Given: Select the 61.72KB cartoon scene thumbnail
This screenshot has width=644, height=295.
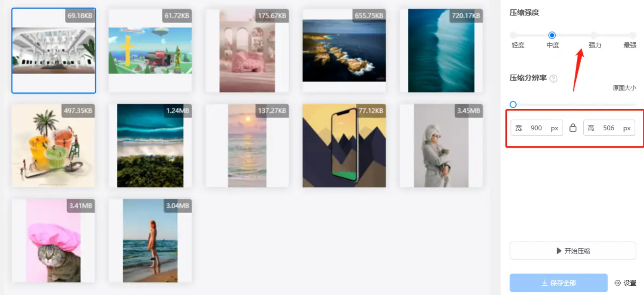Looking at the screenshot, I should (x=150, y=50).
